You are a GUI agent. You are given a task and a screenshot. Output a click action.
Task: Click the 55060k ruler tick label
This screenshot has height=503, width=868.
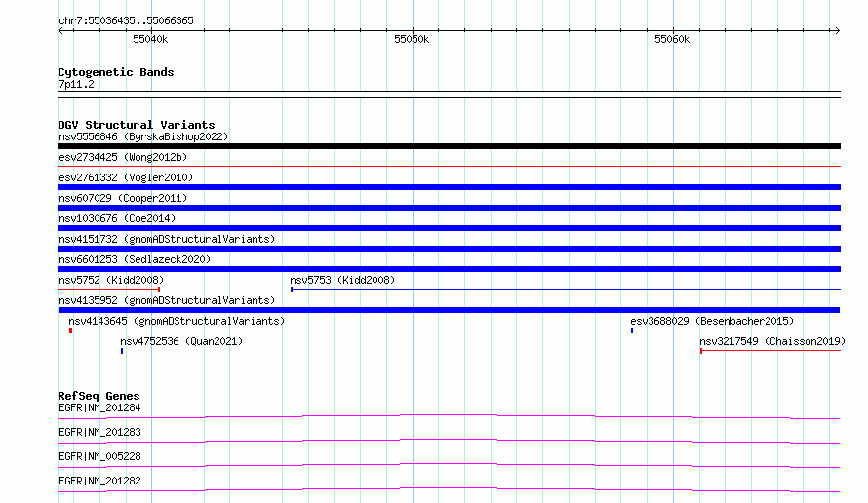tap(672, 39)
